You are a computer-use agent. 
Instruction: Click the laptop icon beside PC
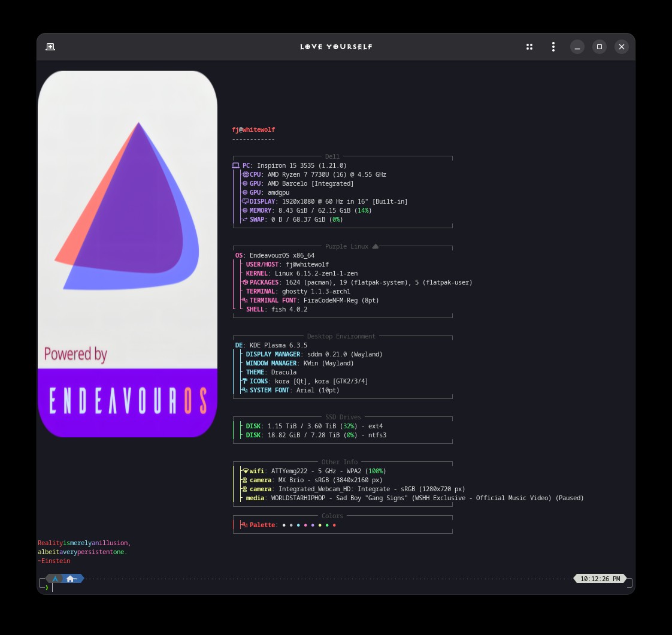[x=235, y=165]
